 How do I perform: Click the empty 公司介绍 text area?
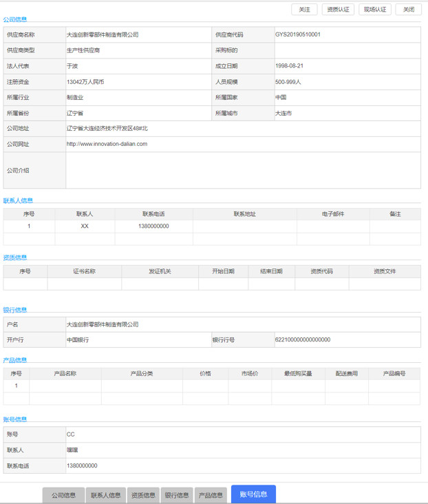[242, 170]
